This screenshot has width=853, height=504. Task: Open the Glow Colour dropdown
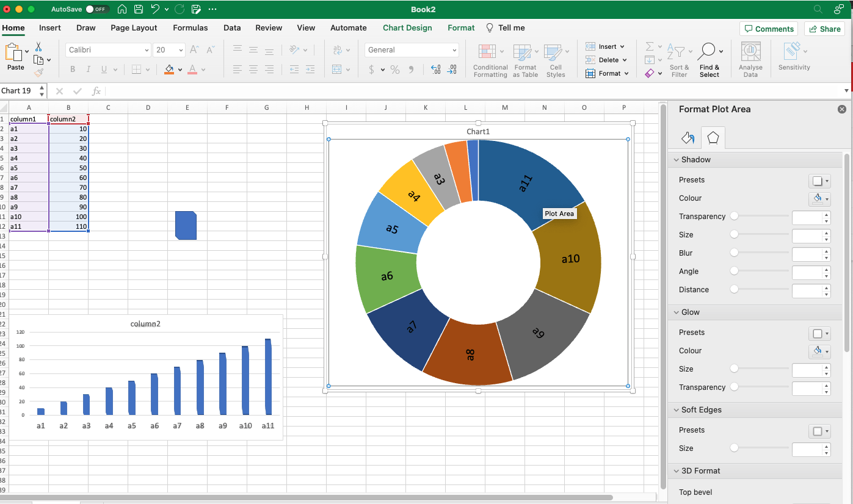click(x=819, y=351)
